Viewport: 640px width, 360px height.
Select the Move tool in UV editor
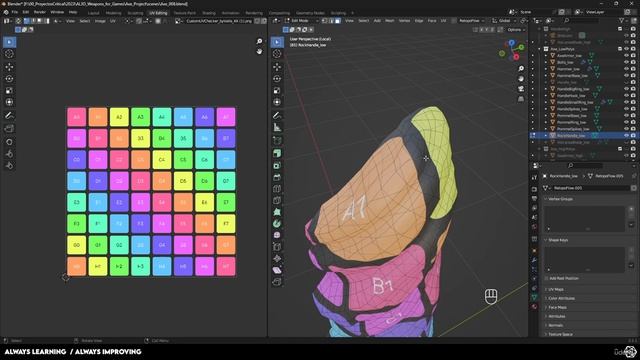pyautogui.click(x=9, y=67)
